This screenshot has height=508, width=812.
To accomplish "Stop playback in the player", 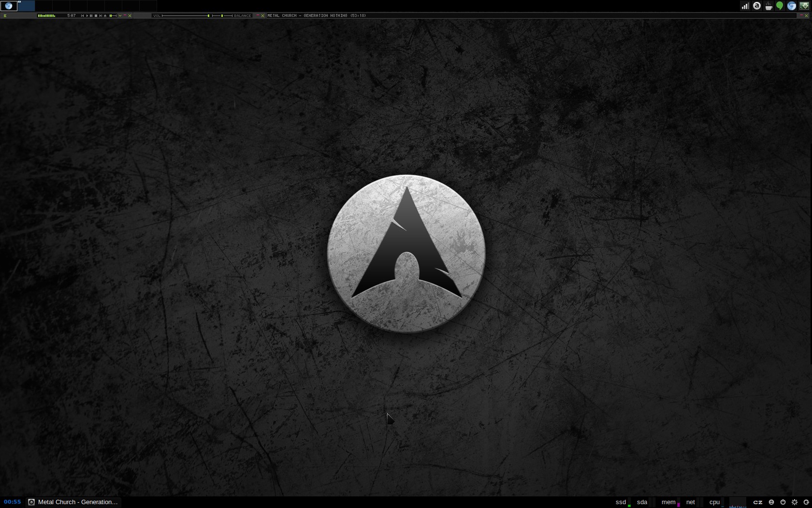I will (x=96, y=15).
